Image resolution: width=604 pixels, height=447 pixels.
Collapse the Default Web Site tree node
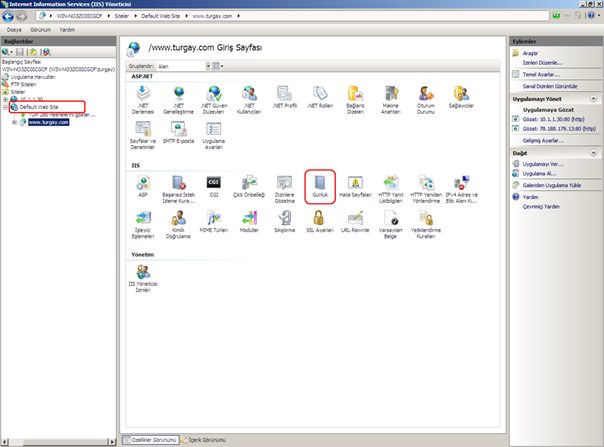(x=5, y=107)
